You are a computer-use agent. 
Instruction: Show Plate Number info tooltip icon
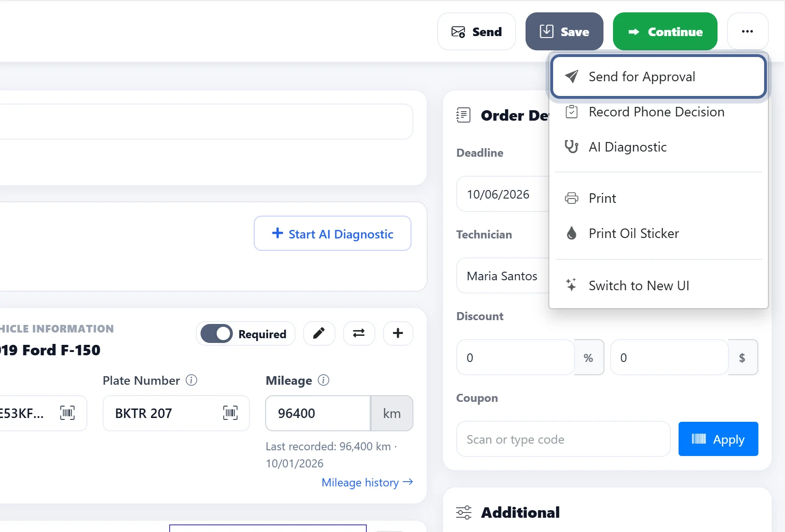pos(191,380)
